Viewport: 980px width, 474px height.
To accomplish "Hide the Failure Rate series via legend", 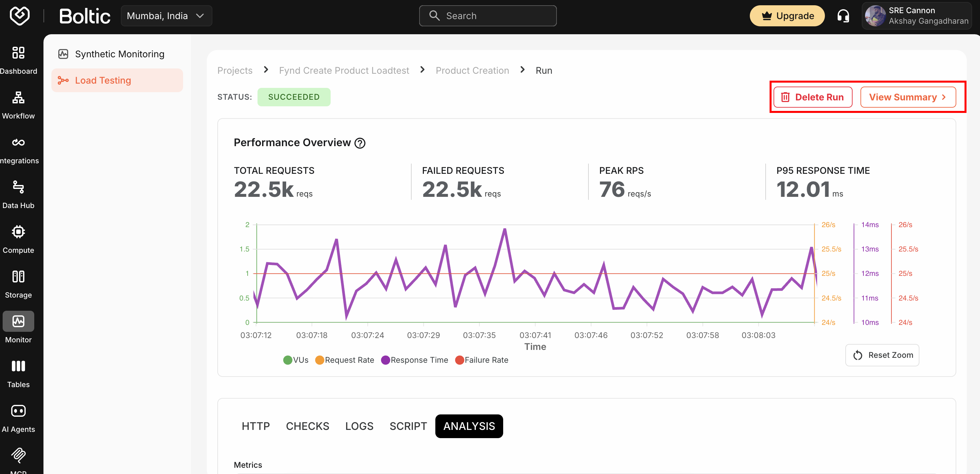I will click(482, 360).
